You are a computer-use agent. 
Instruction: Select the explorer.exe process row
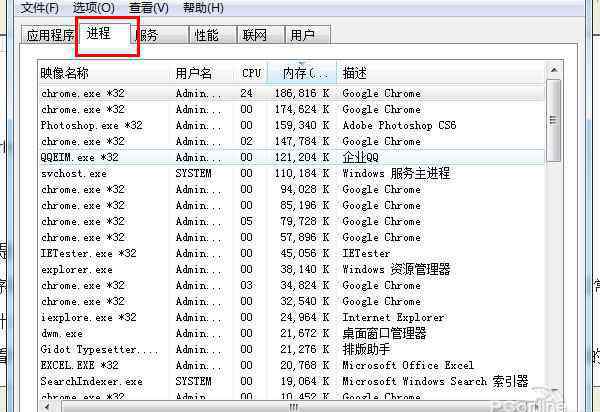point(292,269)
